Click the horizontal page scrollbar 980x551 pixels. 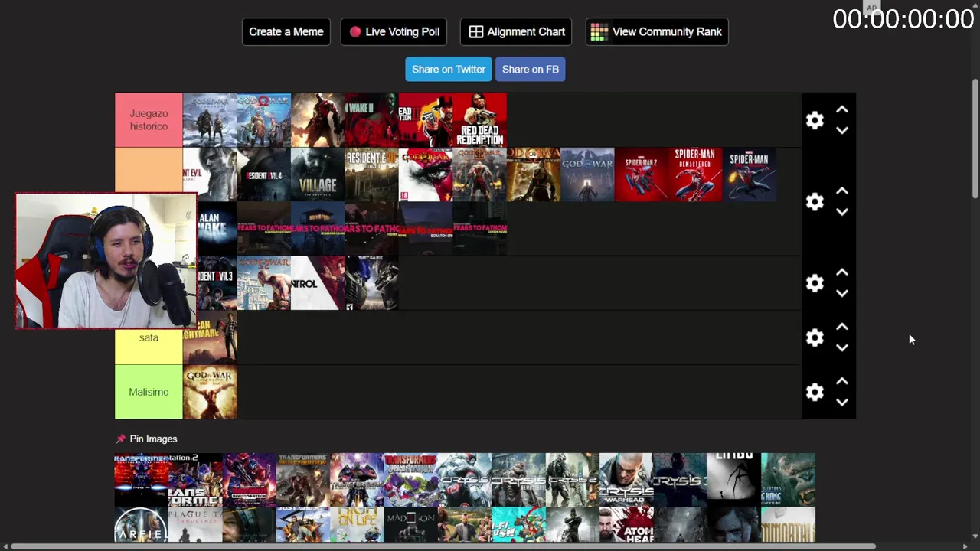tap(444, 546)
